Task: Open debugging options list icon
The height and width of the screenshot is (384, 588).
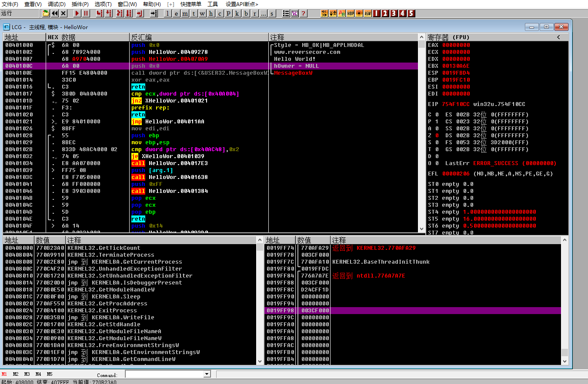Action: [x=286, y=13]
